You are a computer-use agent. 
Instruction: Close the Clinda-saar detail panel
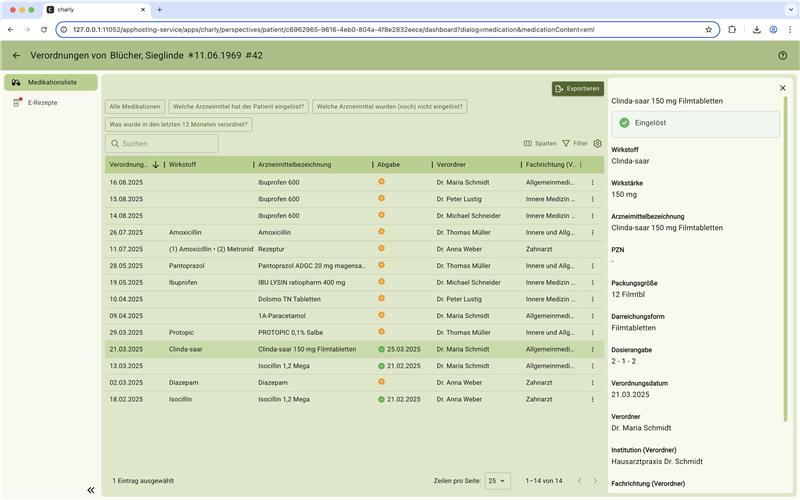(783, 88)
